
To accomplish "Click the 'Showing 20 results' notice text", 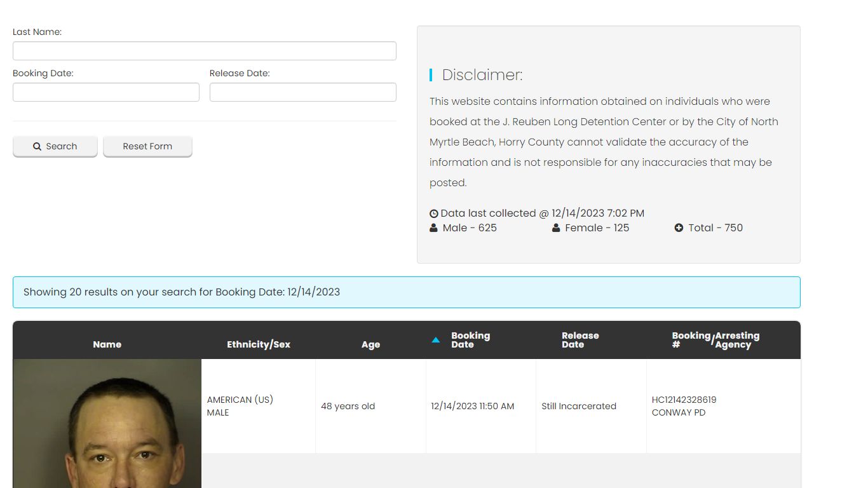I will (182, 292).
